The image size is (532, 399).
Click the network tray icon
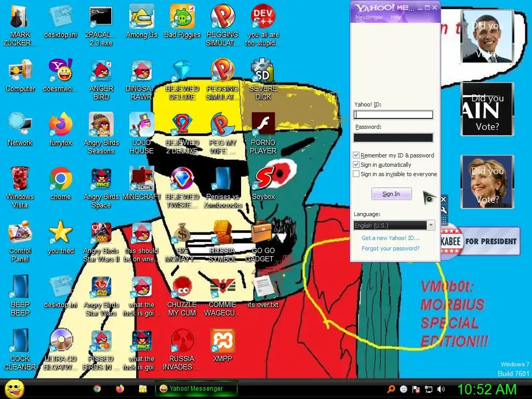click(429, 389)
